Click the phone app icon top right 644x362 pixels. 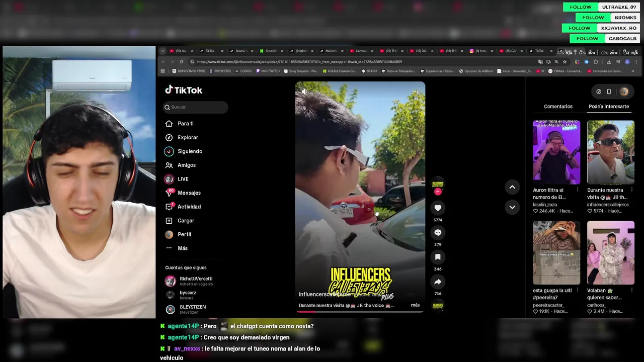pos(609,92)
